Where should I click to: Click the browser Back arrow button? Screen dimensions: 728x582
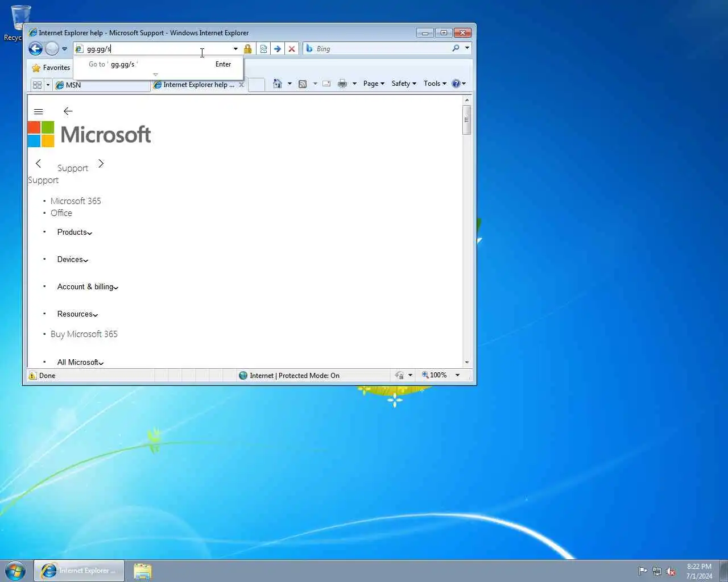tap(35, 49)
